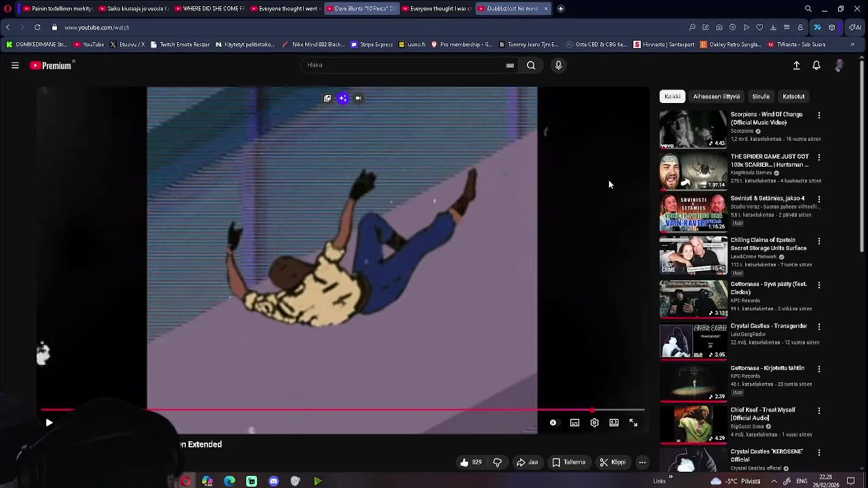Open player settings gear

[594, 423]
